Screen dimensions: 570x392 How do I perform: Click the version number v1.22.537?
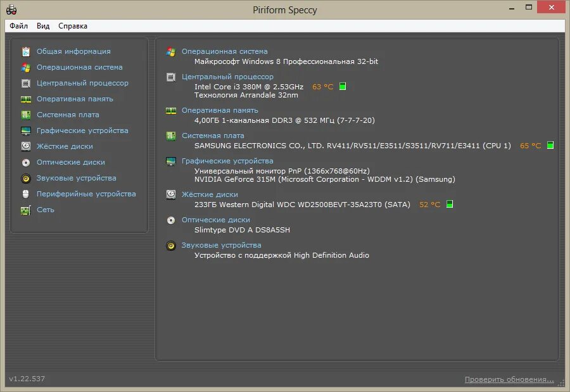tap(27, 379)
